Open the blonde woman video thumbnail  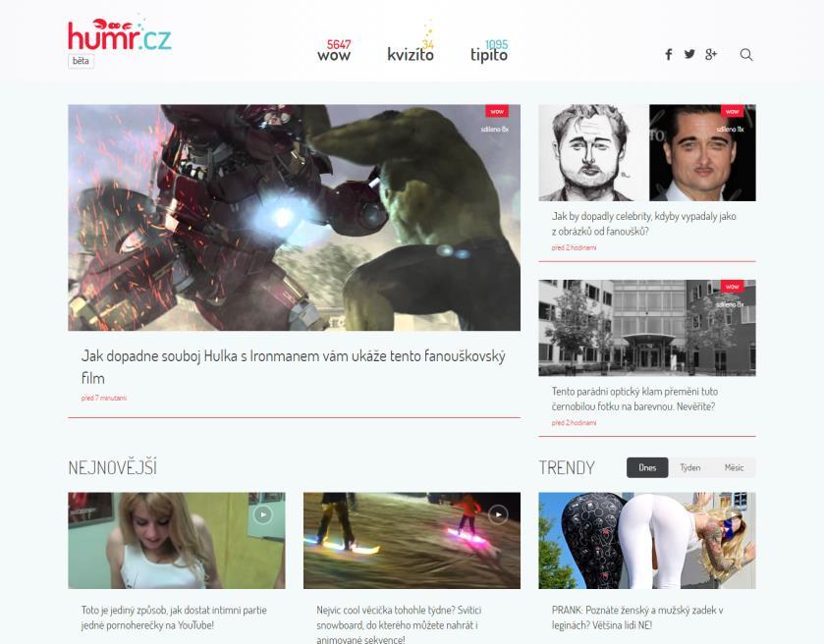tap(177, 540)
